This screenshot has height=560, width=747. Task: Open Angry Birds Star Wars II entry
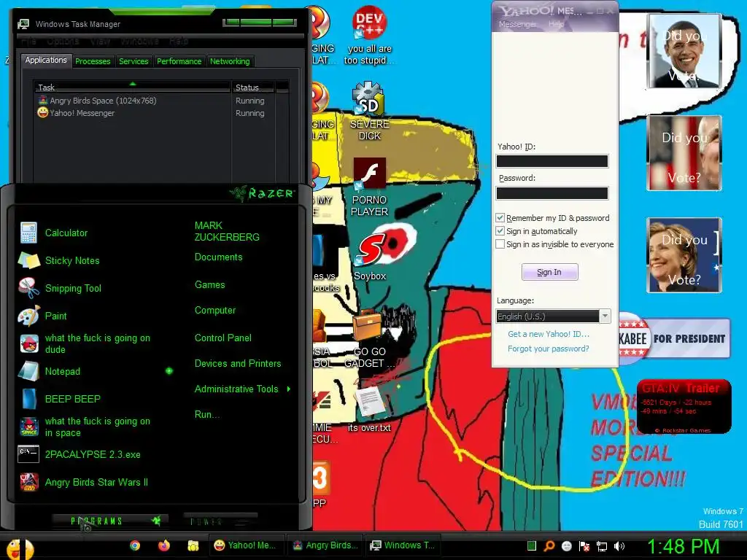tap(84, 482)
